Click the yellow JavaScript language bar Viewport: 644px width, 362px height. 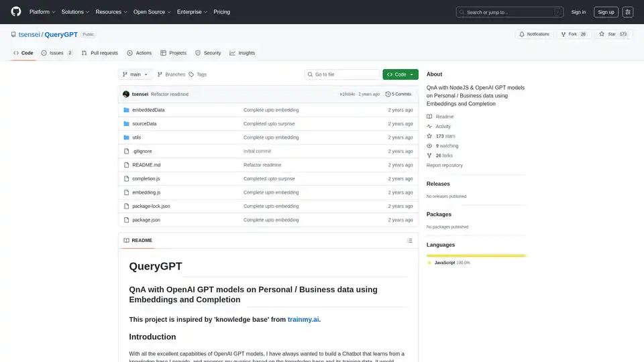pyautogui.click(x=476, y=255)
